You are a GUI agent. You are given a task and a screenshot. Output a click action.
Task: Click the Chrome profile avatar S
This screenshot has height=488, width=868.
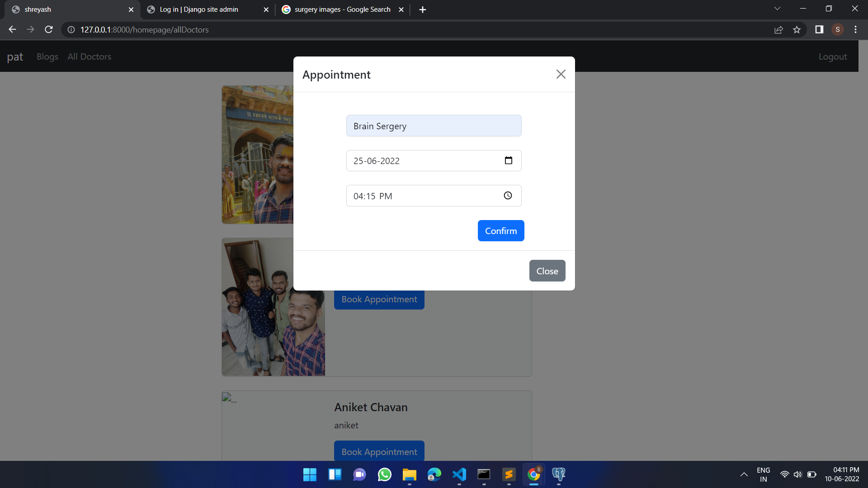[837, 29]
